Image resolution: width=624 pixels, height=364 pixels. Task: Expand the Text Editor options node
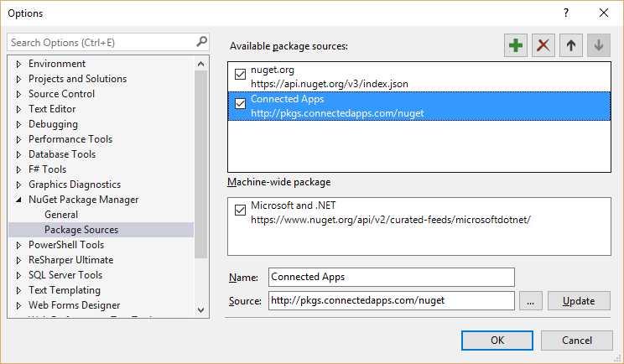tap(18, 109)
